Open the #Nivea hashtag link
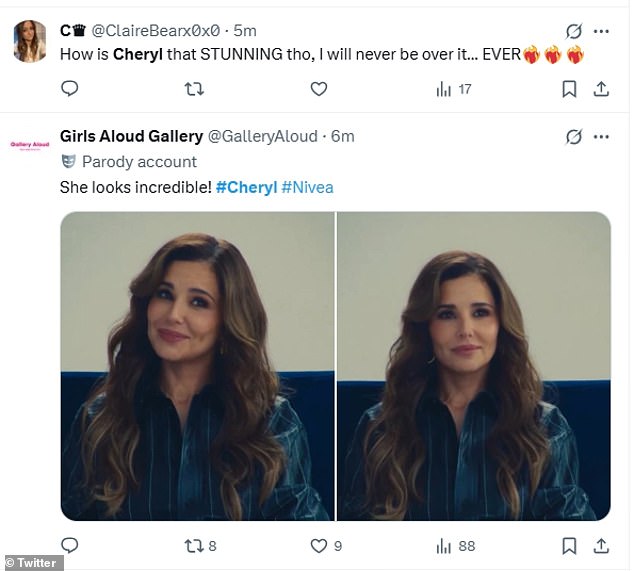634x571 pixels. pyautogui.click(x=307, y=187)
